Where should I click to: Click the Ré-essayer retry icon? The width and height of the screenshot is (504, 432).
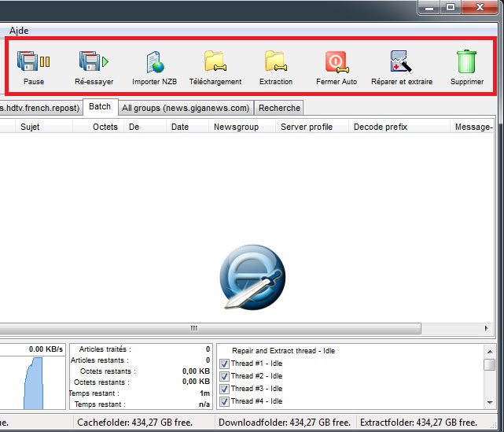click(94, 61)
